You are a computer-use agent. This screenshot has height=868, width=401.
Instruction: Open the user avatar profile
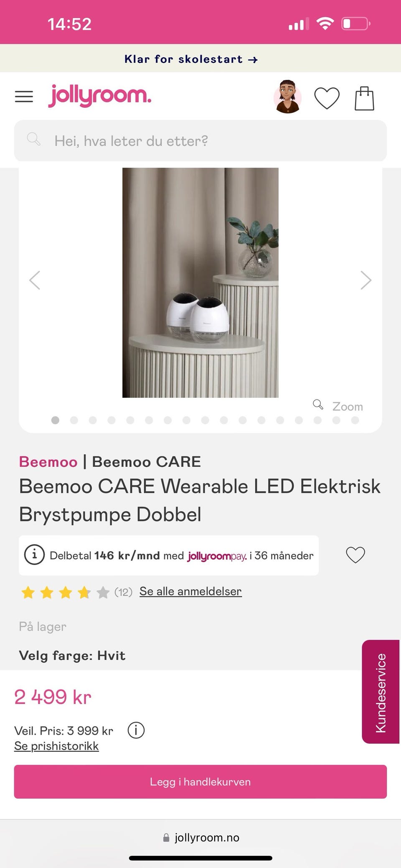[287, 97]
